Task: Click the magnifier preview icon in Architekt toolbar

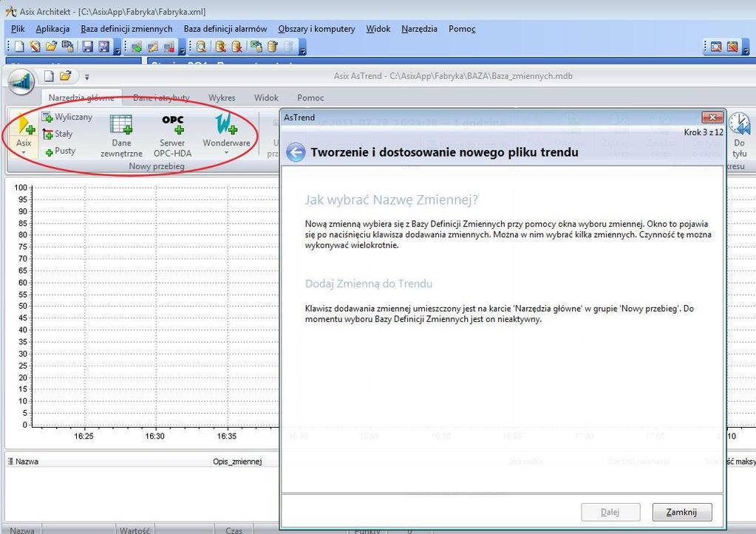Action: point(201,47)
